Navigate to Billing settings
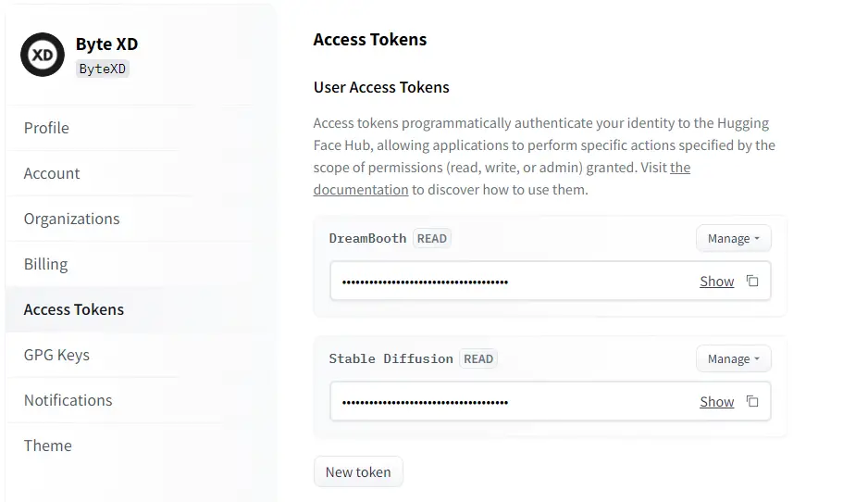868x502 pixels. pos(142,264)
